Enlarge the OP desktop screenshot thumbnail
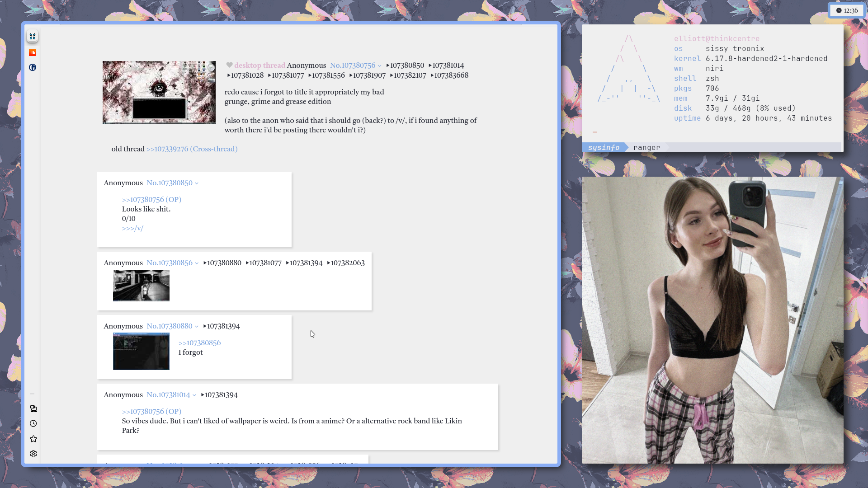 (159, 93)
